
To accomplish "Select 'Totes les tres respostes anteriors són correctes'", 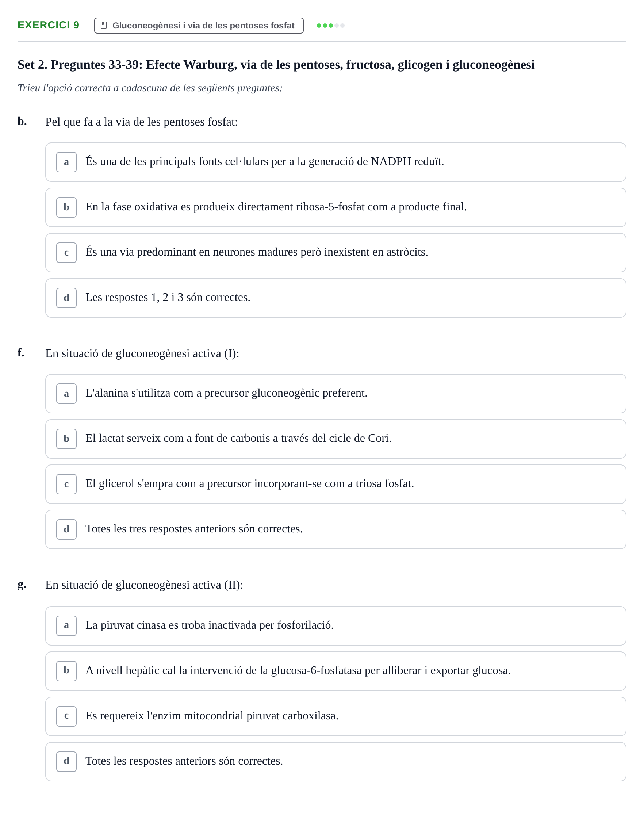I will pyautogui.click(x=336, y=529).
